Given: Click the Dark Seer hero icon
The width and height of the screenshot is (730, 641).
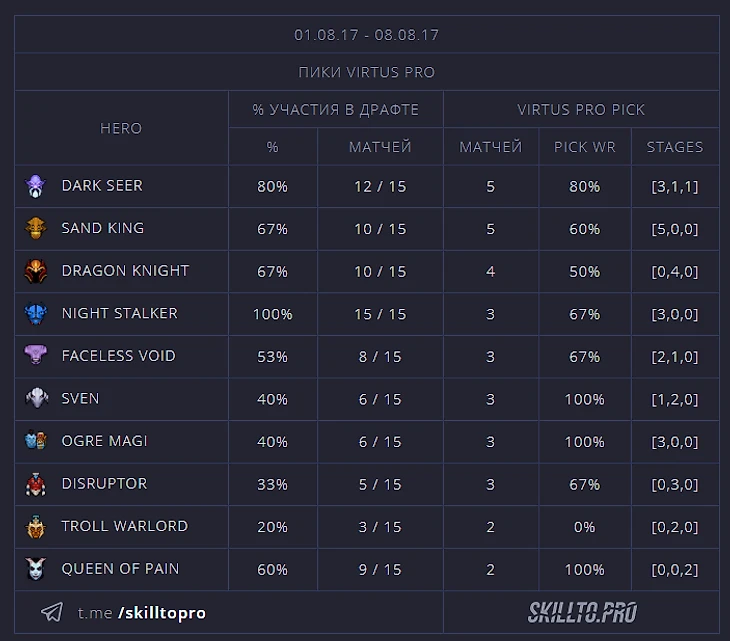Looking at the screenshot, I should tap(36, 186).
